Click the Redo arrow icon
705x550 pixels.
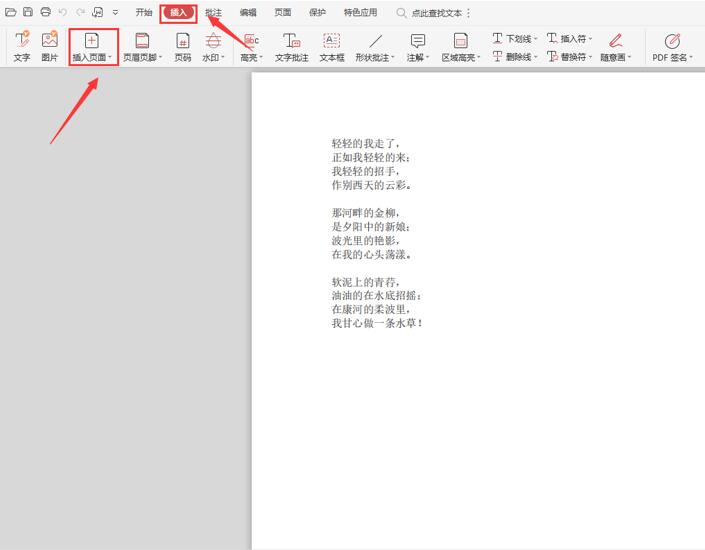(80, 12)
